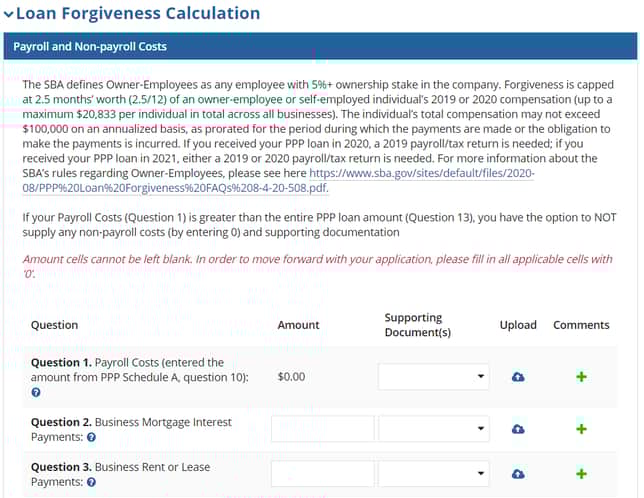
Task: Select the Comments column header
Action: coord(581,325)
